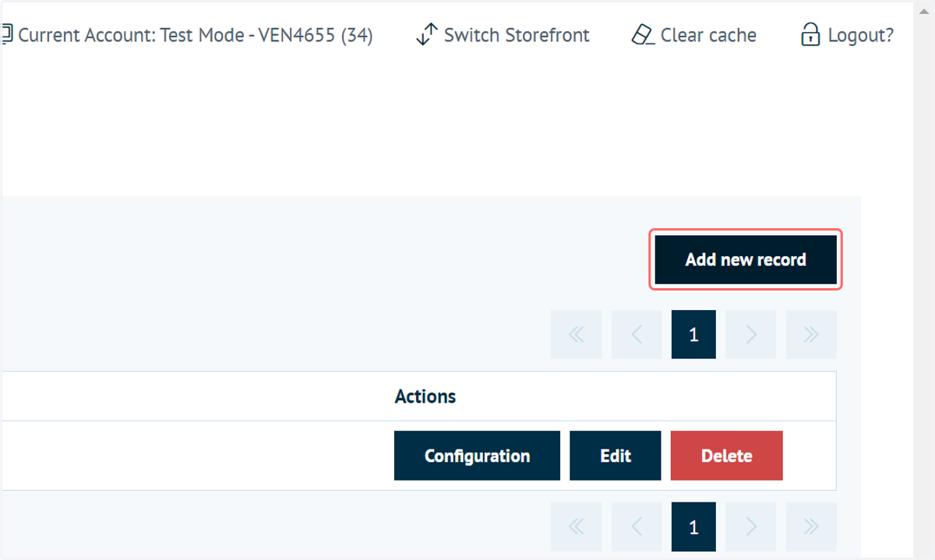Viewport: 935px width, 560px height.
Task: Jump to last page in bottom pagination
Action: (x=811, y=527)
